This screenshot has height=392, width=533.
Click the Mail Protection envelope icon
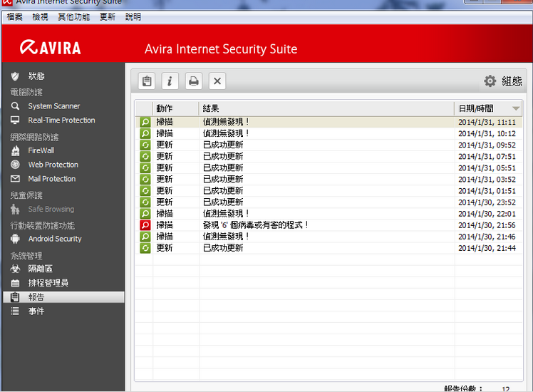point(15,178)
